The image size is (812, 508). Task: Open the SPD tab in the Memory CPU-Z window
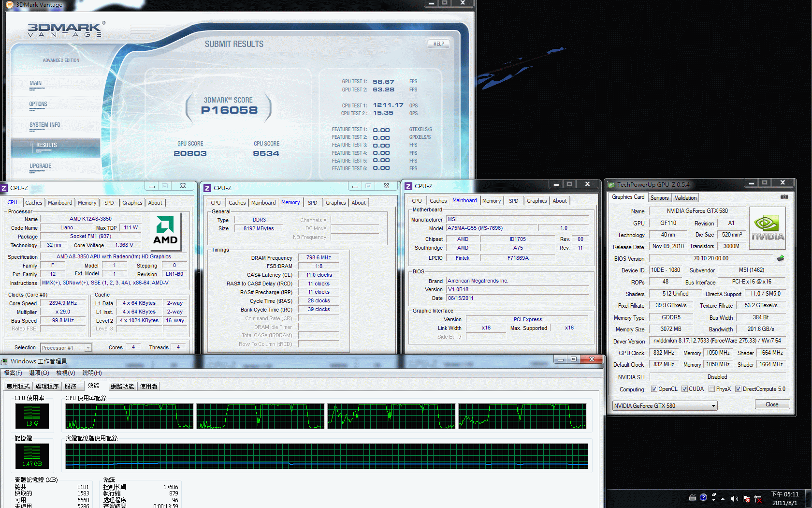point(313,203)
